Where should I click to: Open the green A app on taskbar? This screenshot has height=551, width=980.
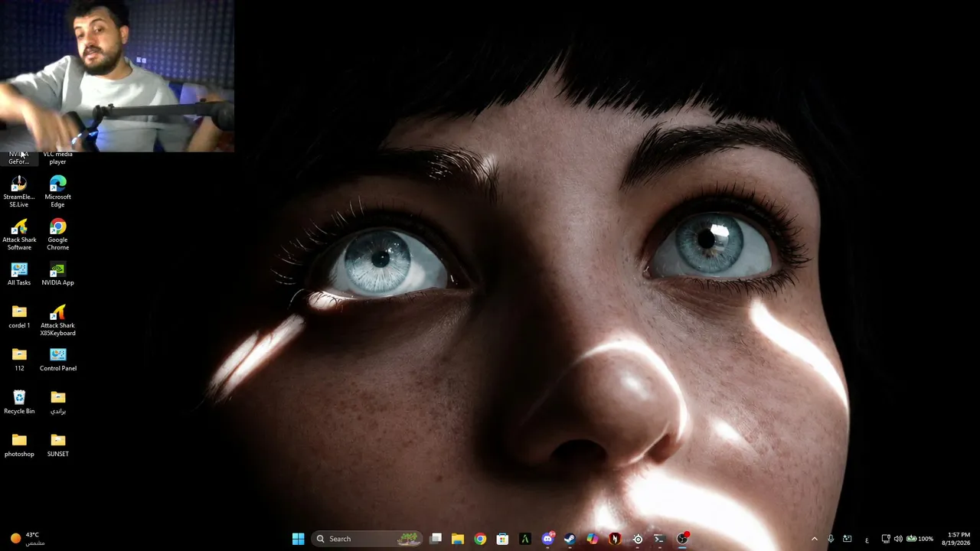pyautogui.click(x=525, y=539)
